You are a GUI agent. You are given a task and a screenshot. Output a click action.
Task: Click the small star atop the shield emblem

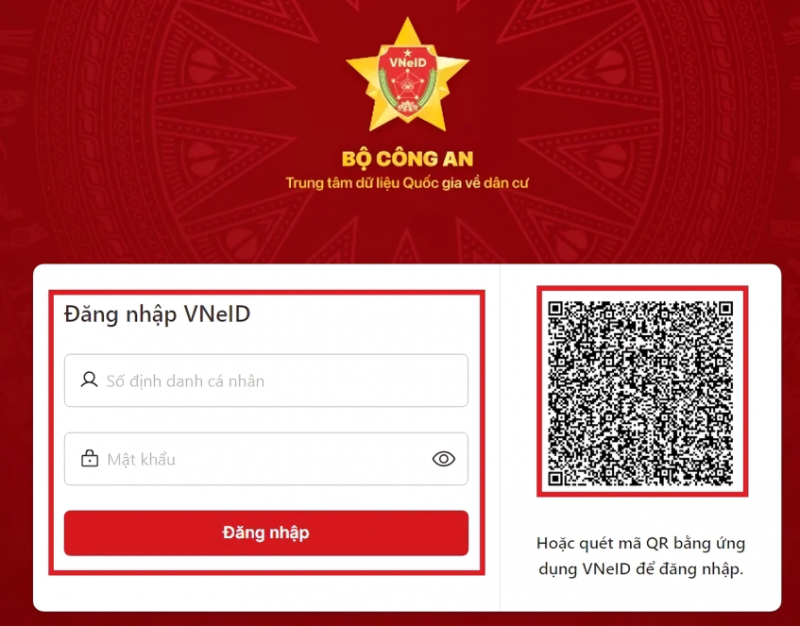[407, 53]
